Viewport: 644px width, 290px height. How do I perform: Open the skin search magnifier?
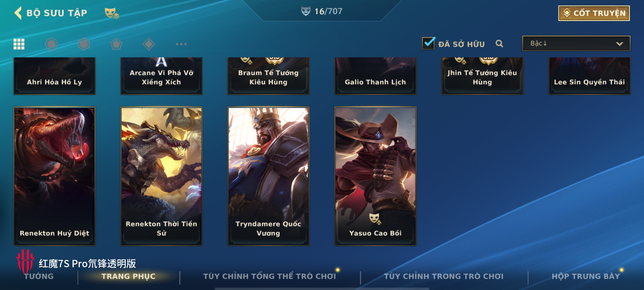(x=499, y=44)
